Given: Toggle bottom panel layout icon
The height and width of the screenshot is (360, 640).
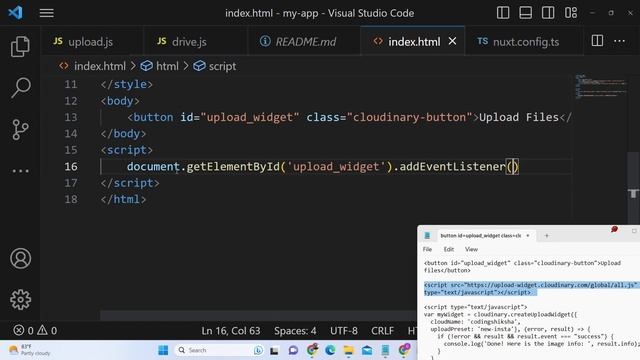Looking at the screenshot, I should coord(525,13).
